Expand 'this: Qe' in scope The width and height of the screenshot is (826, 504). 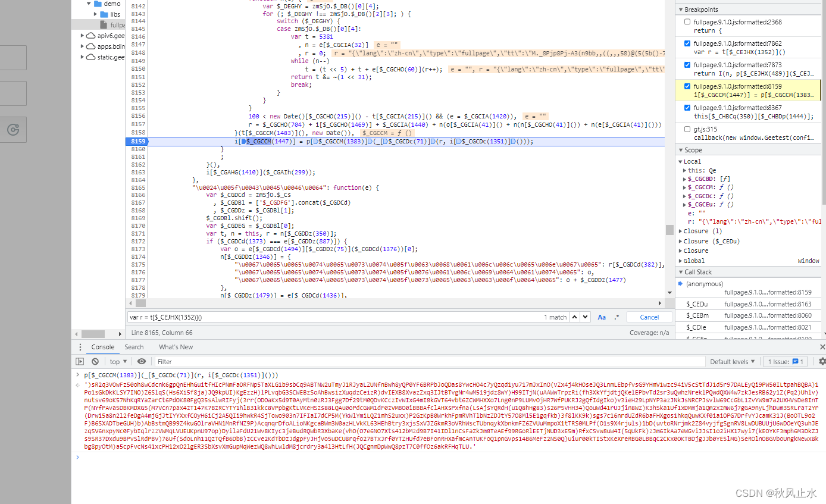(x=684, y=170)
